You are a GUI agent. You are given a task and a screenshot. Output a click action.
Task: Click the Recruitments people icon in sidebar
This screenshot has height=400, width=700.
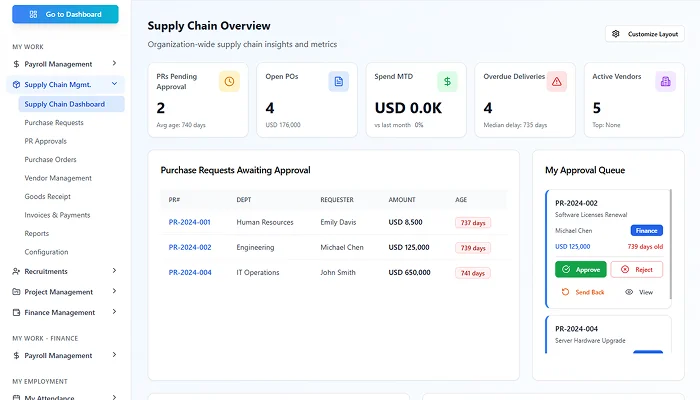pos(16,271)
